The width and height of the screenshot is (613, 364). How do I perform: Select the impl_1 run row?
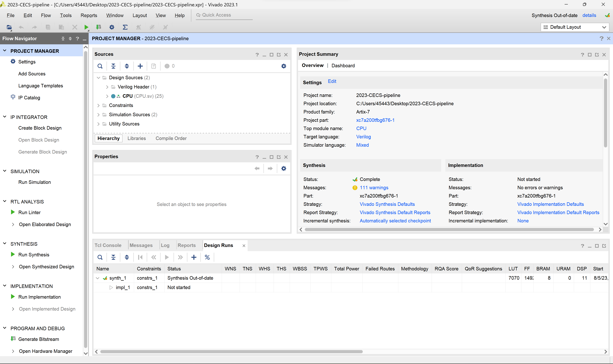click(x=351, y=287)
